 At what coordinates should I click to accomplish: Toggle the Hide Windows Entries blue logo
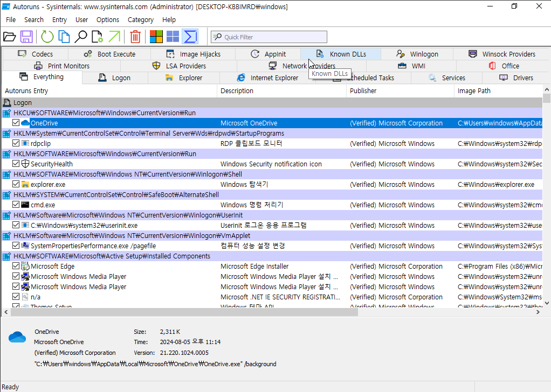click(173, 37)
